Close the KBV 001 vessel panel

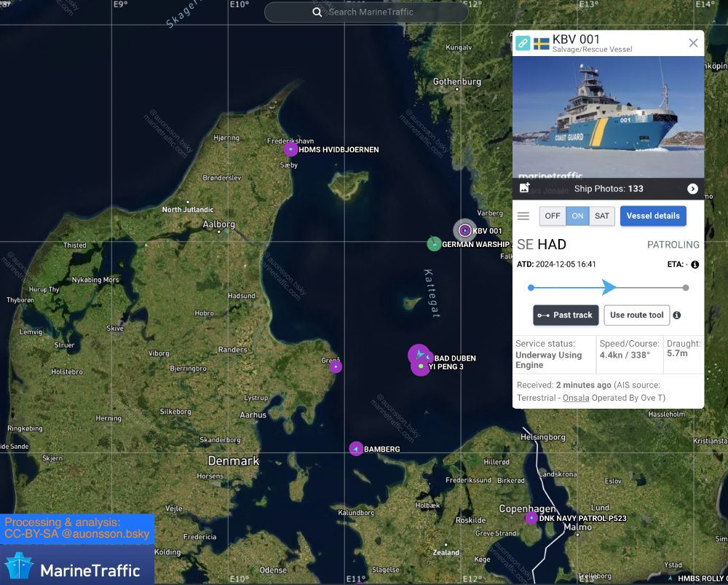click(x=693, y=43)
